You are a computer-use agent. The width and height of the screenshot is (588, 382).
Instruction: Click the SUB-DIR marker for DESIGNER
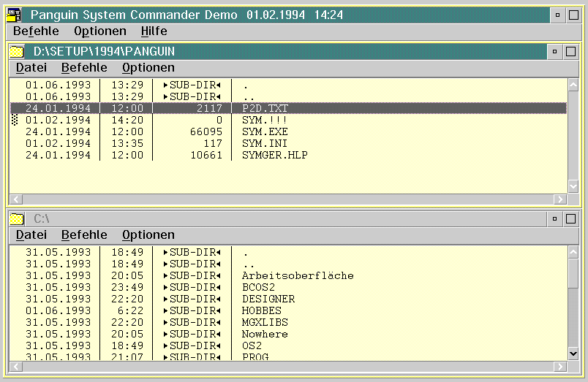(x=192, y=299)
